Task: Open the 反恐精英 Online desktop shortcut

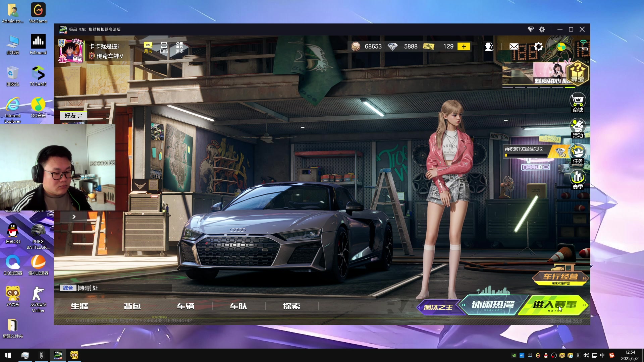Action: pos(38,299)
